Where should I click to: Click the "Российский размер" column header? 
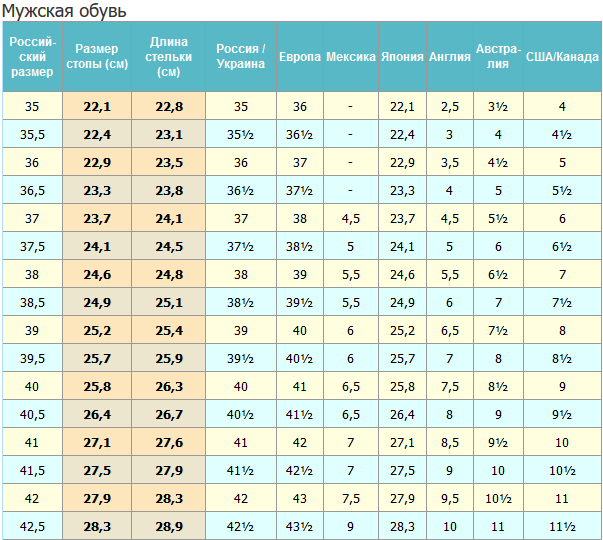(32, 57)
